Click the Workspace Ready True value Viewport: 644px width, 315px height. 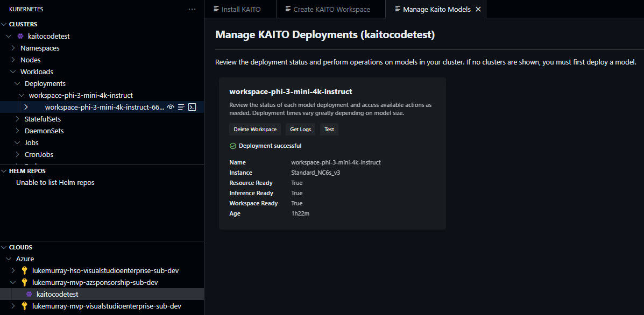coord(296,203)
